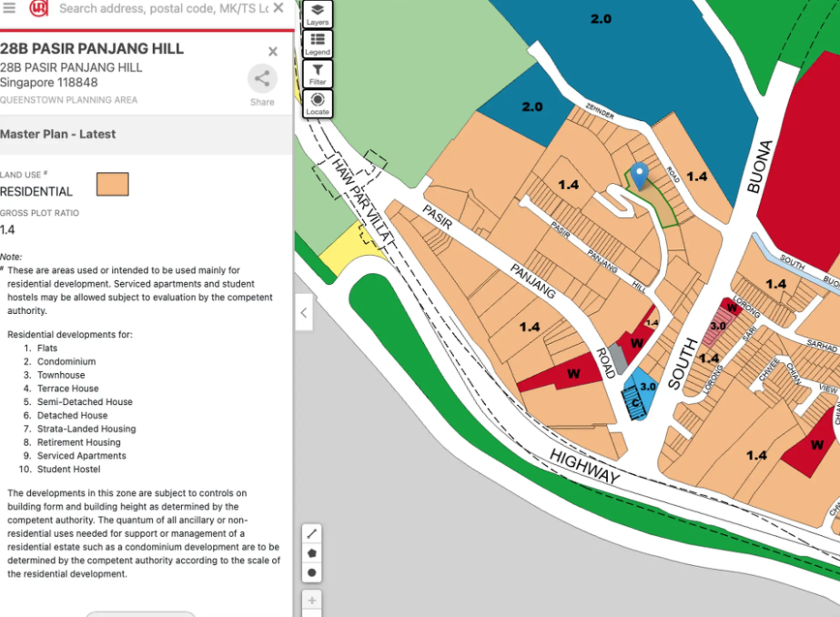The width and height of the screenshot is (840, 617).
Task: Collapse the side panel with the arrow
Action: coord(304,313)
